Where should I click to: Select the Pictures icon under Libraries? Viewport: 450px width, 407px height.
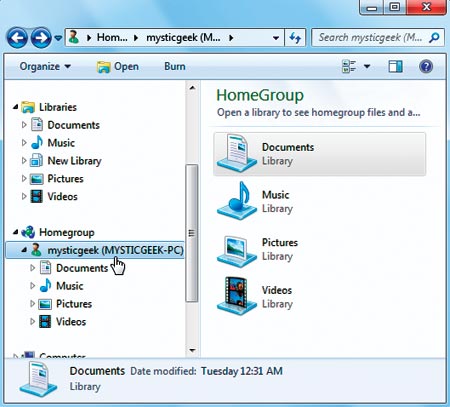tap(37, 179)
